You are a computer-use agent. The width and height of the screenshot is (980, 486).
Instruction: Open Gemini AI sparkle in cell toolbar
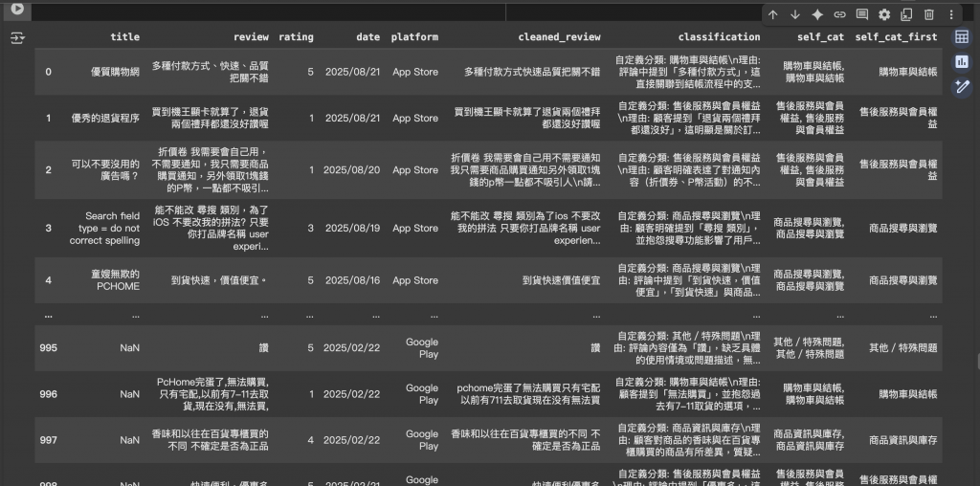817,14
